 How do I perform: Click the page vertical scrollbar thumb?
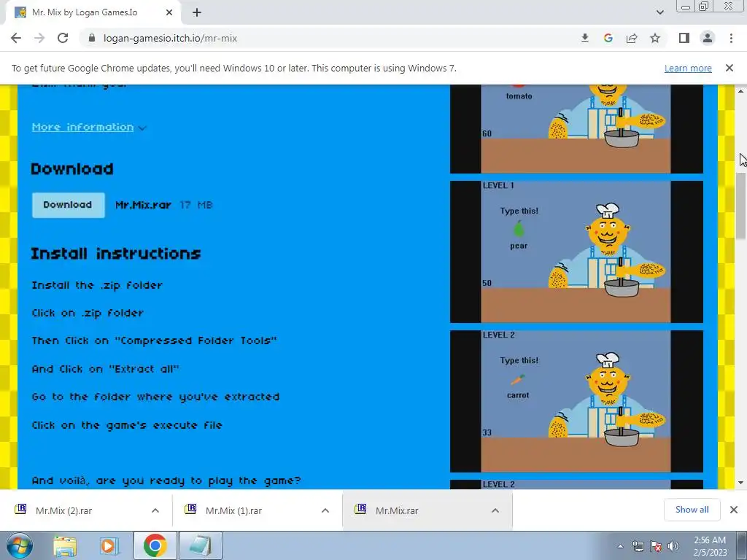[x=741, y=205]
